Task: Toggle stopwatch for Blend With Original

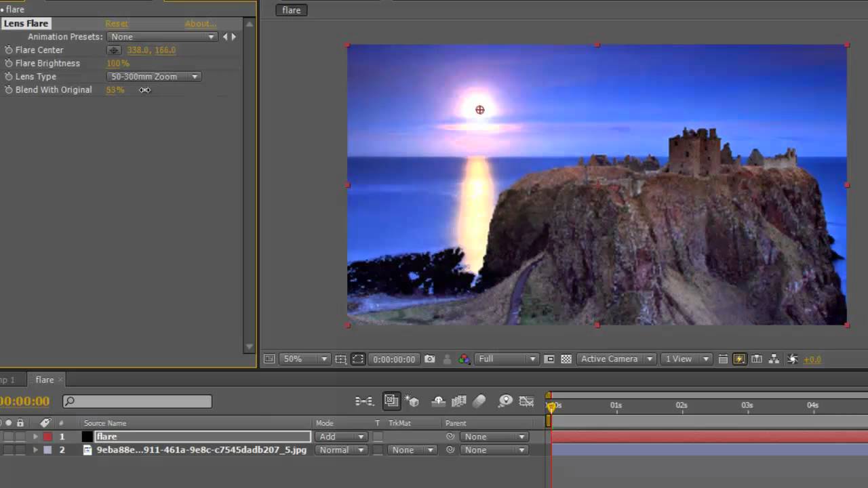Action: click(9, 89)
